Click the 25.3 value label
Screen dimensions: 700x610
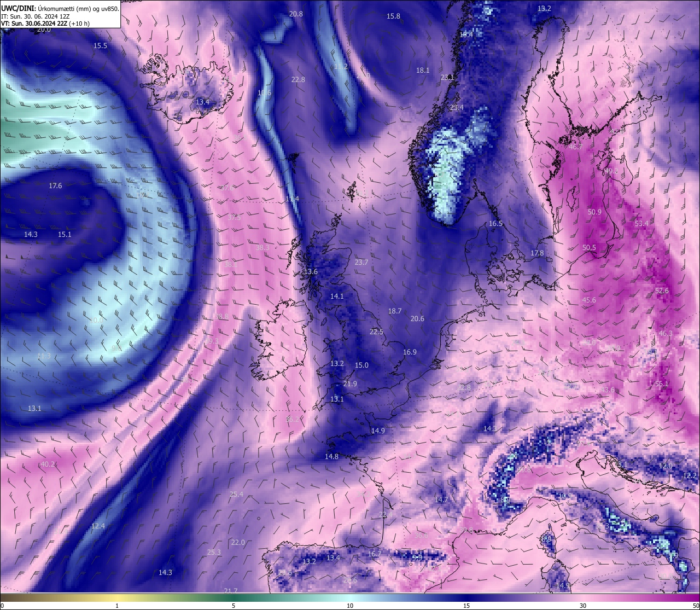(214, 552)
